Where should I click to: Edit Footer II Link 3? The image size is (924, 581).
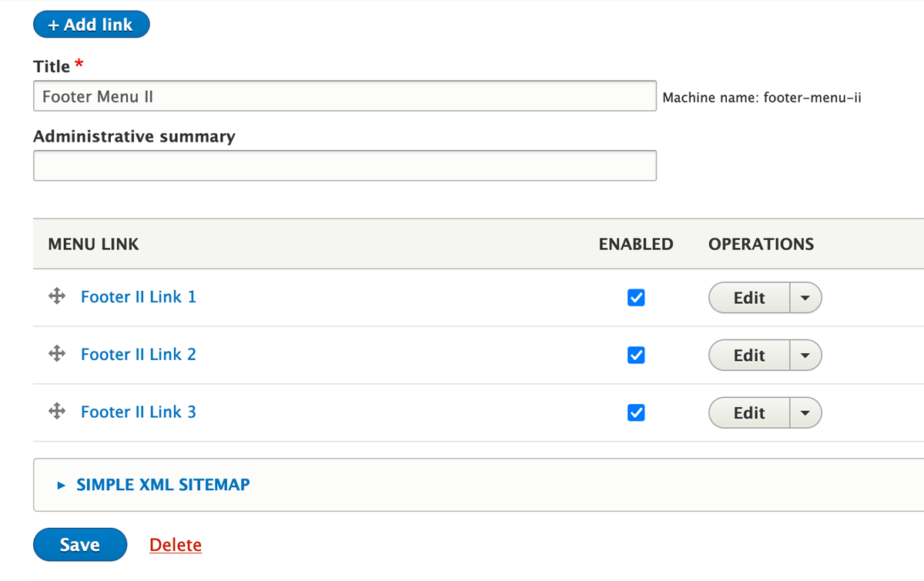[749, 413]
